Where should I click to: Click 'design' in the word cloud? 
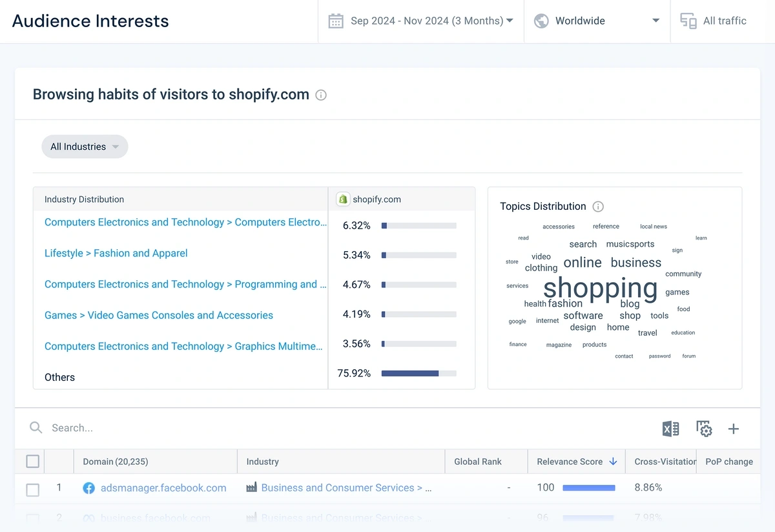[x=583, y=327]
